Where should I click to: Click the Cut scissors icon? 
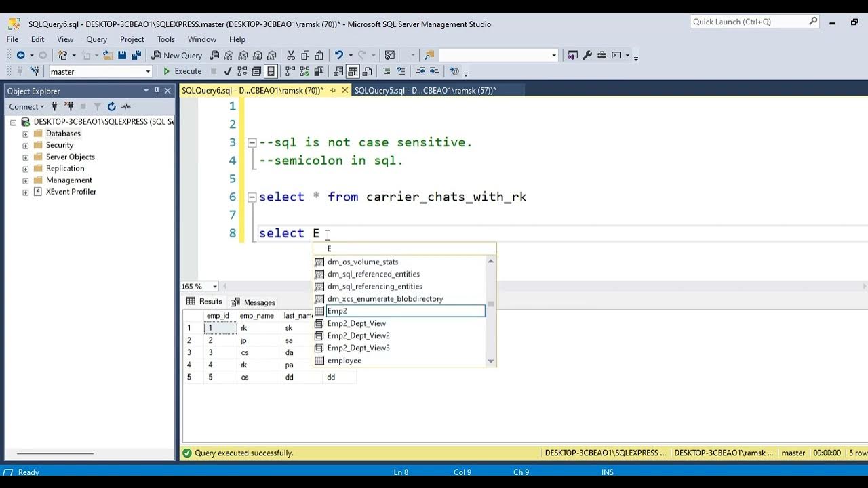[x=291, y=55]
